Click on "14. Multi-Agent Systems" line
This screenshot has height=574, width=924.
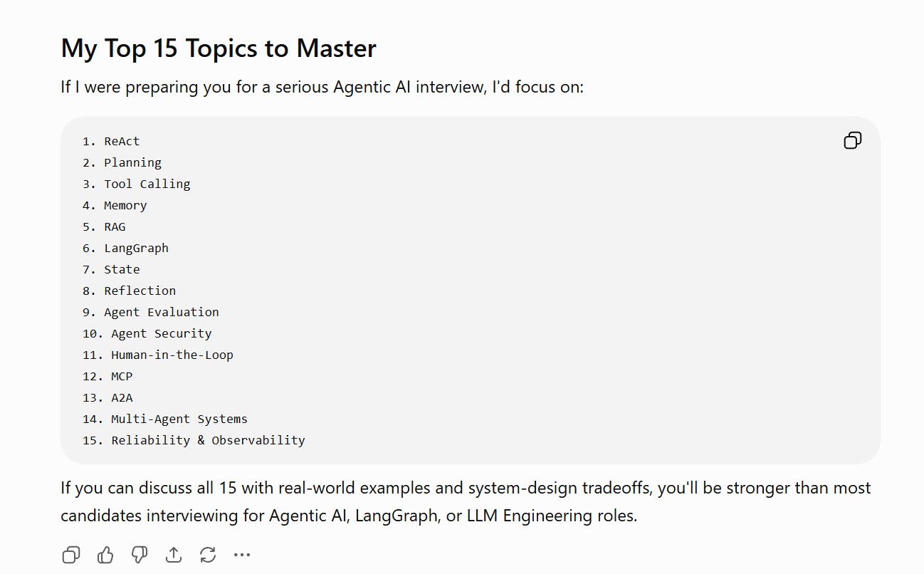[x=164, y=419]
